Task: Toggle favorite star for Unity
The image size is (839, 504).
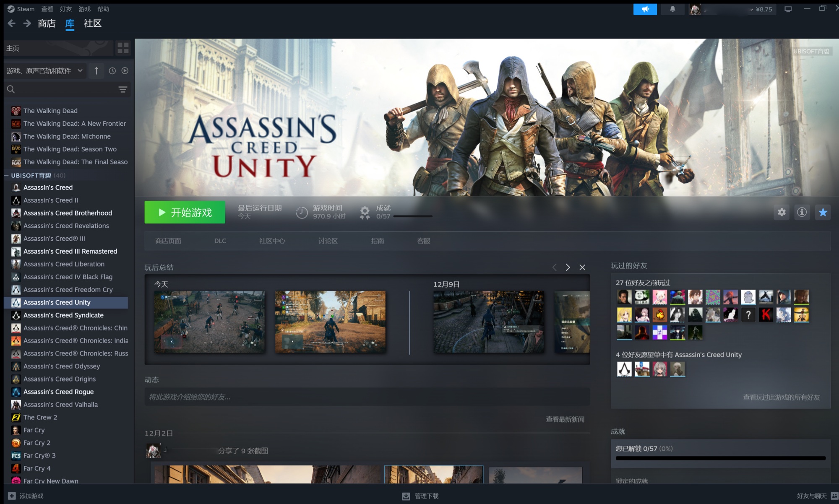Action: pos(823,212)
